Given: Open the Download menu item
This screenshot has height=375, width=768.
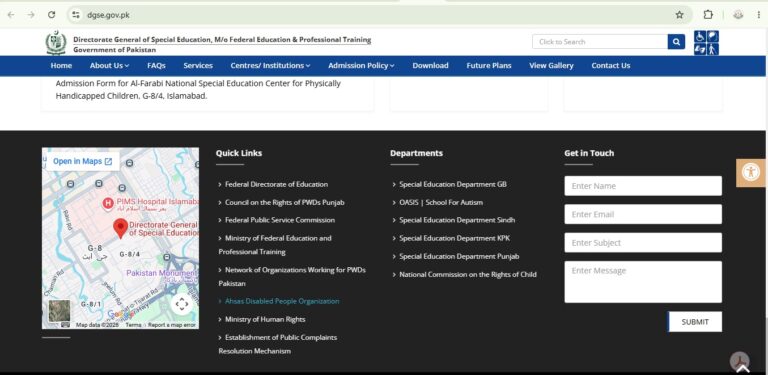Looking at the screenshot, I should click(430, 66).
